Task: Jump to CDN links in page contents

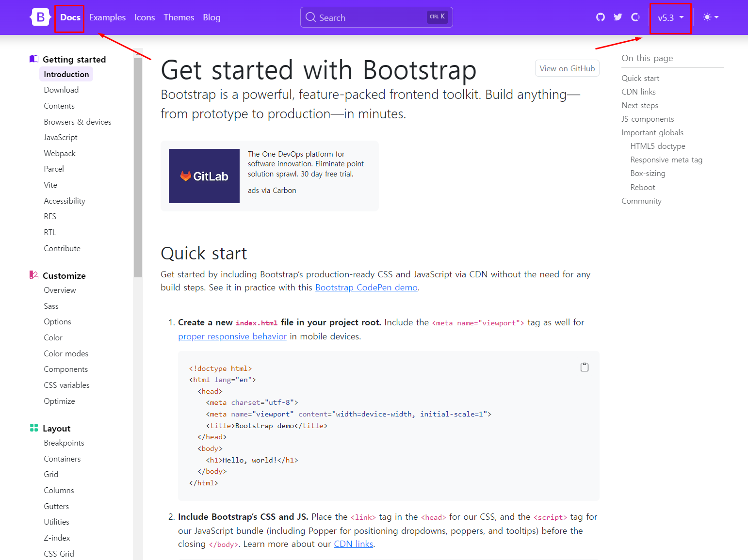Action: (x=638, y=92)
